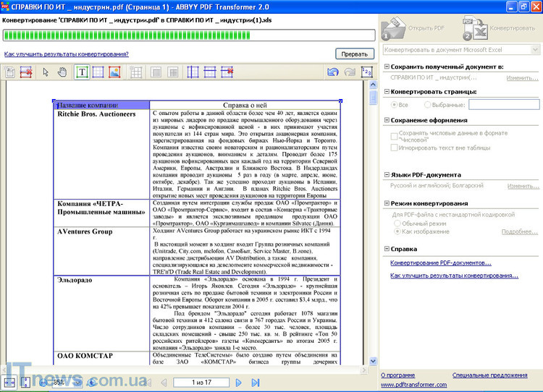The height and width of the screenshot is (392, 543).
Task: Select the 'Выбранные' pages radio button
Action: (x=427, y=104)
